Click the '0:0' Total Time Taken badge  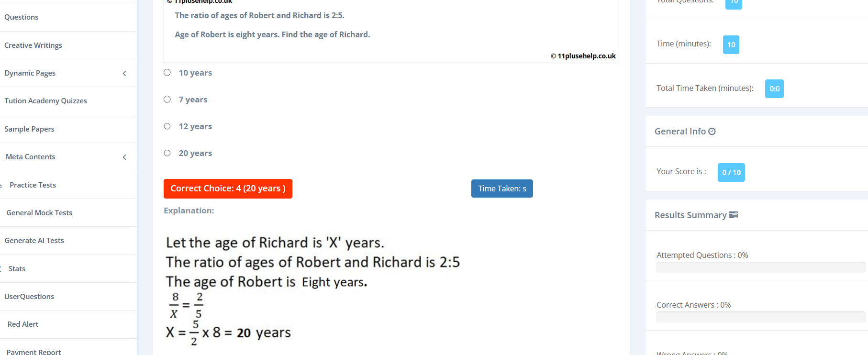(x=774, y=89)
